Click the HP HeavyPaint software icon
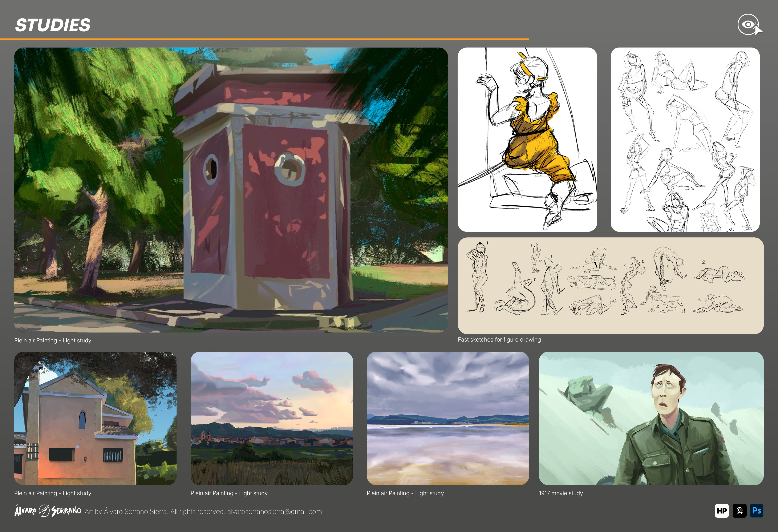Image resolution: width=778 pixels, height=532 pixels. (721, 511)
